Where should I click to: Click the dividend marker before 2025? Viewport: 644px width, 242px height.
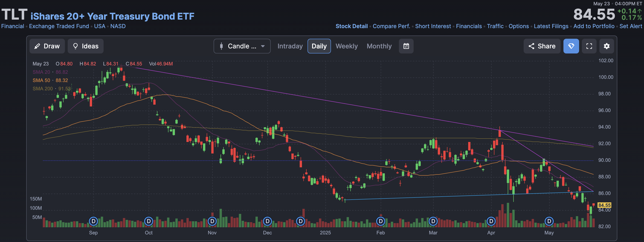pyautogui.click(x=301, y=221)
